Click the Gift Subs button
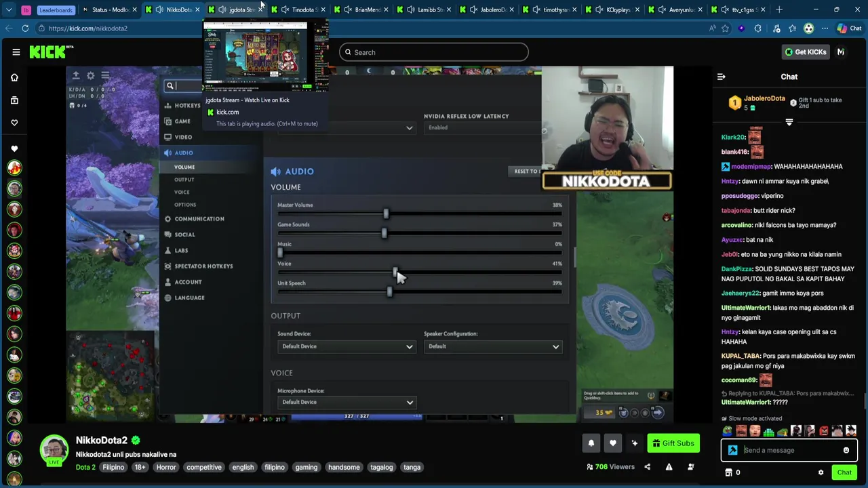Screen dimensions: 868x488 (673, 443)
